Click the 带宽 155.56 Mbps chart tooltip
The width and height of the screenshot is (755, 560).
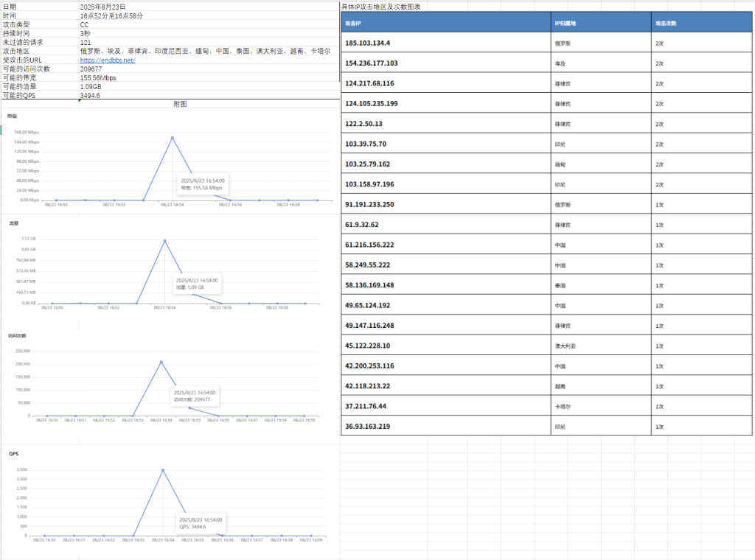point(202,183)
